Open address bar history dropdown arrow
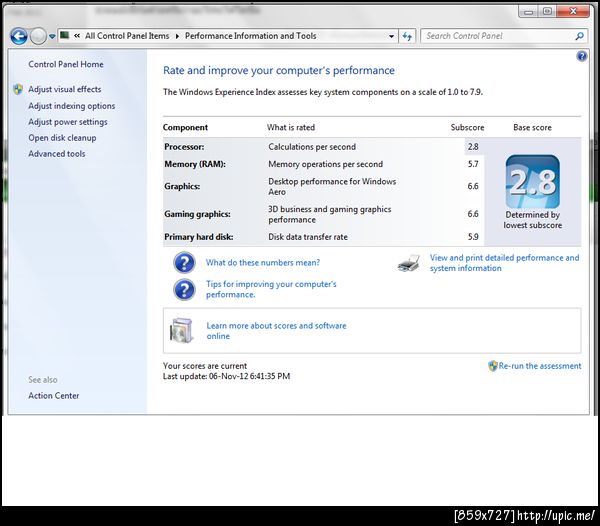600x526 pixels. coord(391,36)
